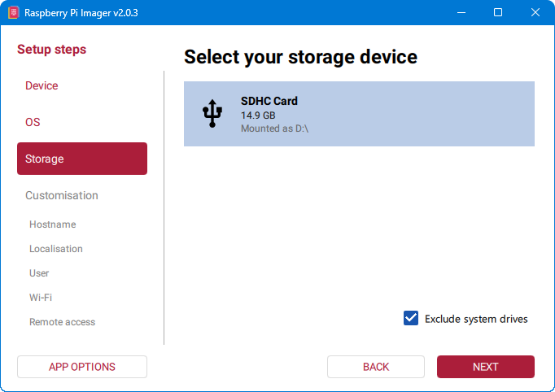This screenshot has width=555, height=392.
Task: Choose the Wi-Fi sub-step
Action: (x=41, y=298)
